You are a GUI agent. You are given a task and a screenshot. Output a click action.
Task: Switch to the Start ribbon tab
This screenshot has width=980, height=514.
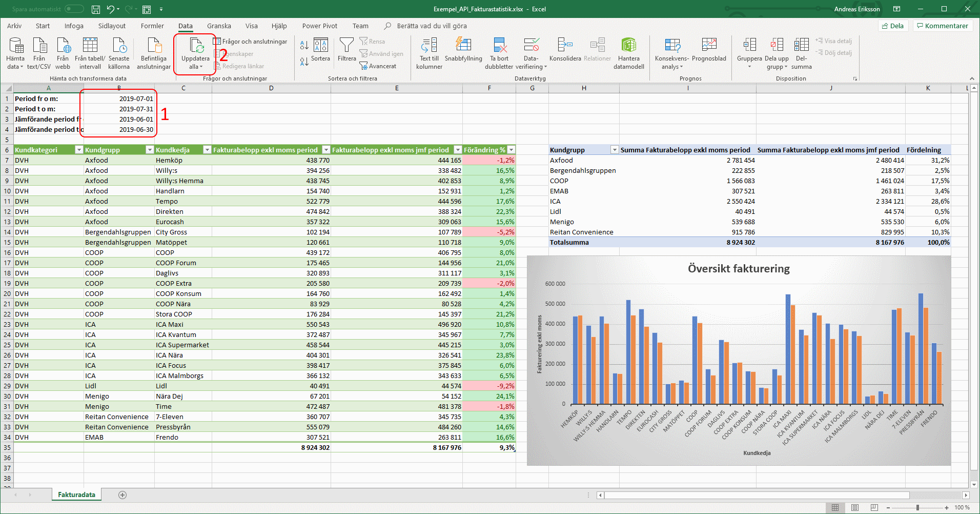pos(43,26)
